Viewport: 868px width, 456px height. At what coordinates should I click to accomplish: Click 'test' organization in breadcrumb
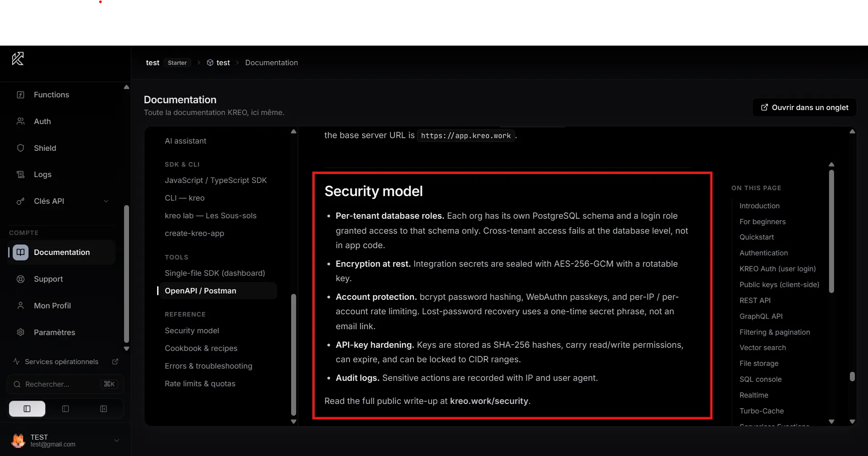pyautogui.click(x=153, y=63)
